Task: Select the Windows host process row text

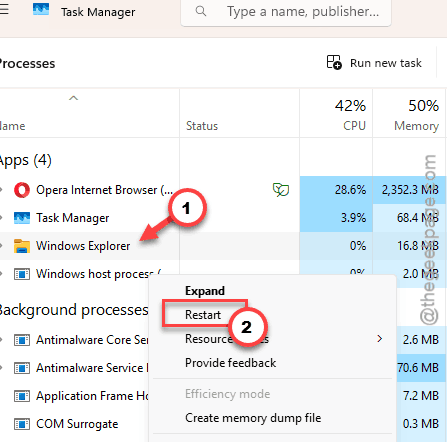Action: pyautogui.click(x=99, y=274)
